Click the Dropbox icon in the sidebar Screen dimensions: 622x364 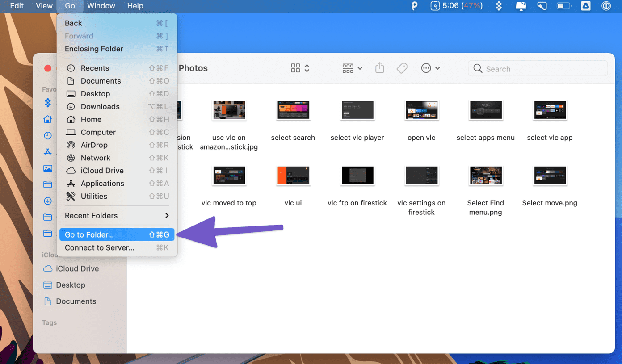click(x=48, y=103)
